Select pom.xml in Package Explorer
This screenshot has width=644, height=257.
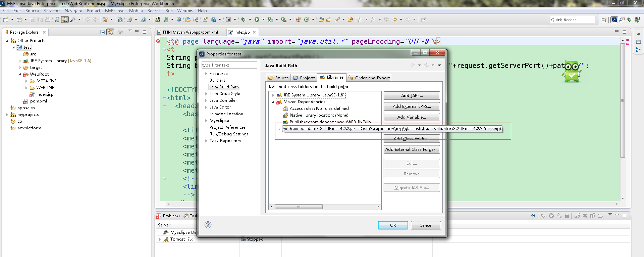[39, 101]
